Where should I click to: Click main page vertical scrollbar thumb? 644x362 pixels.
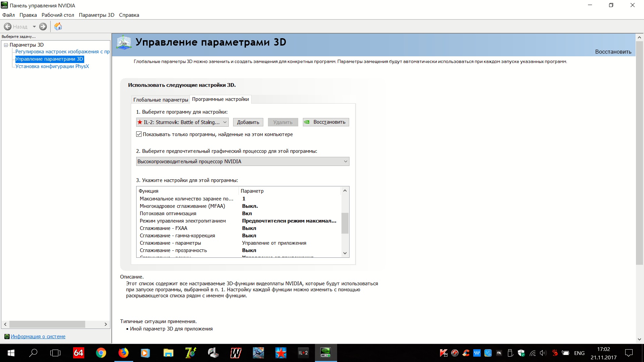639,153
